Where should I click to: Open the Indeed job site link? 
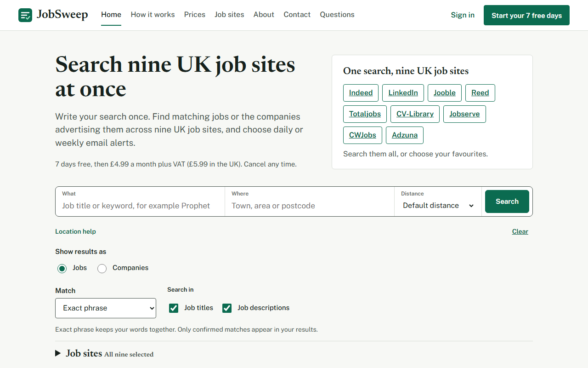[x=361, y=93]
